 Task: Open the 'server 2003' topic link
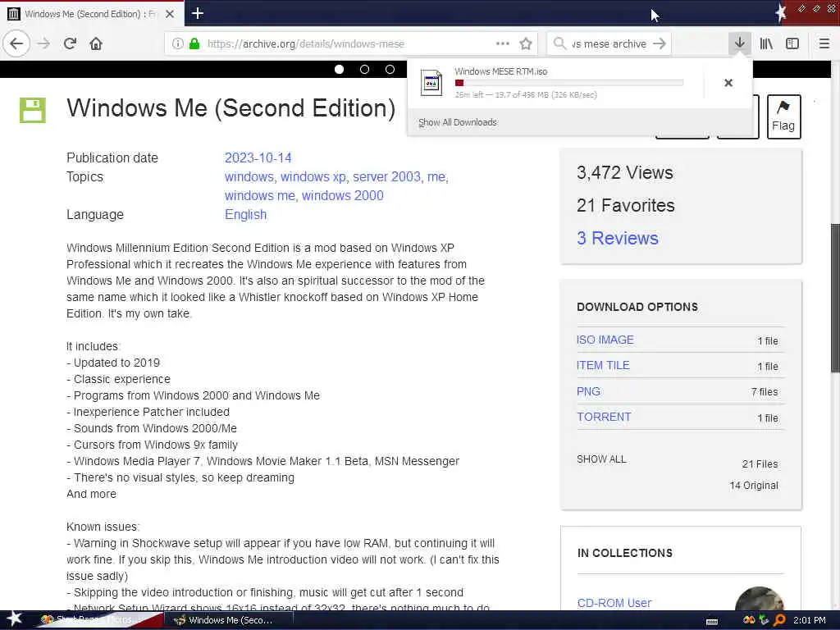point(386,177)
